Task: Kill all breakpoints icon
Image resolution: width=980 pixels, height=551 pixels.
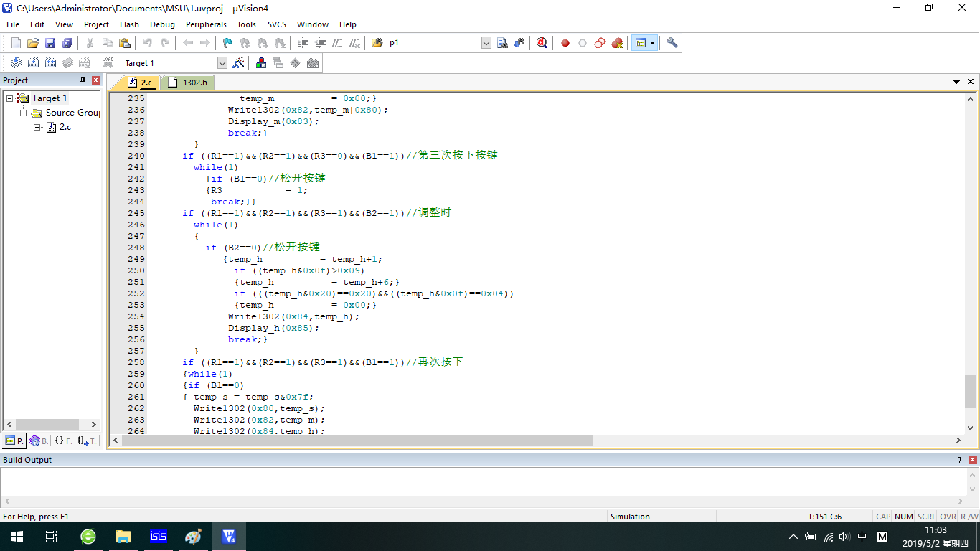Action: click(x=617, y=43)
